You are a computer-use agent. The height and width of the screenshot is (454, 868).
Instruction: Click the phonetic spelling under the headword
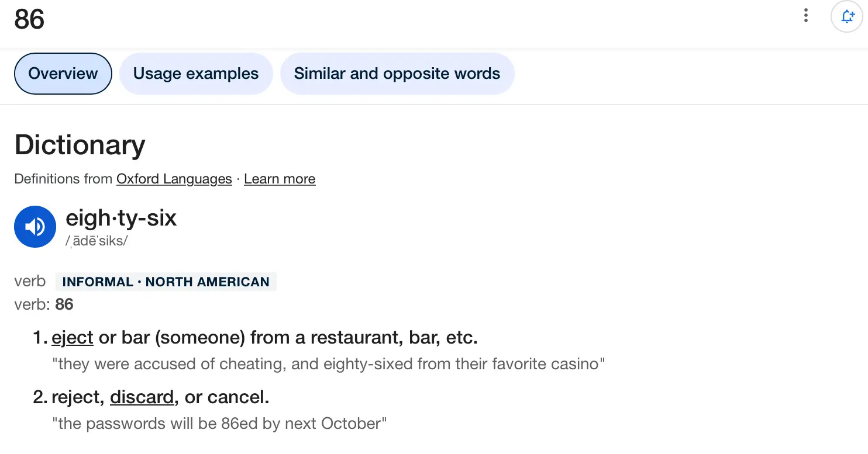coord(97,240)
